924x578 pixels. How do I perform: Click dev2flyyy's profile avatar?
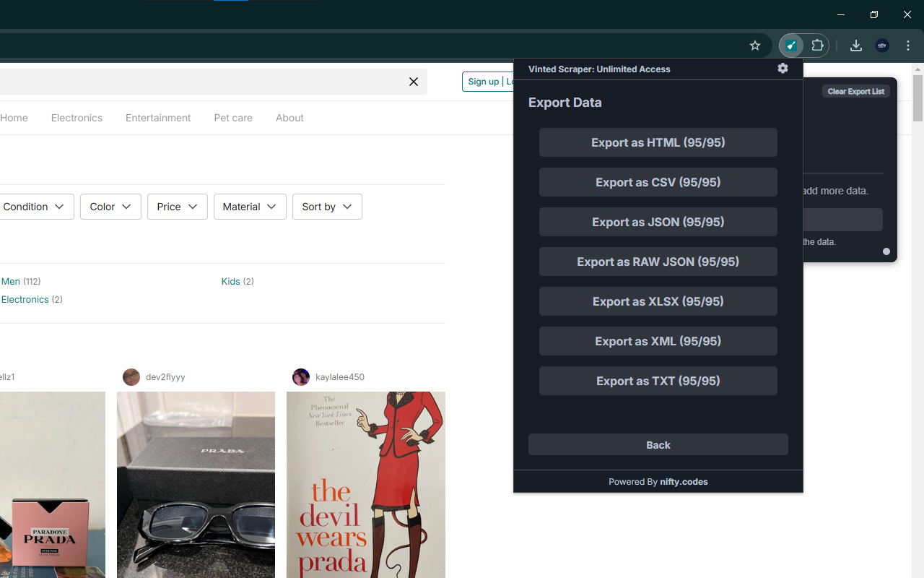point(131,377)
